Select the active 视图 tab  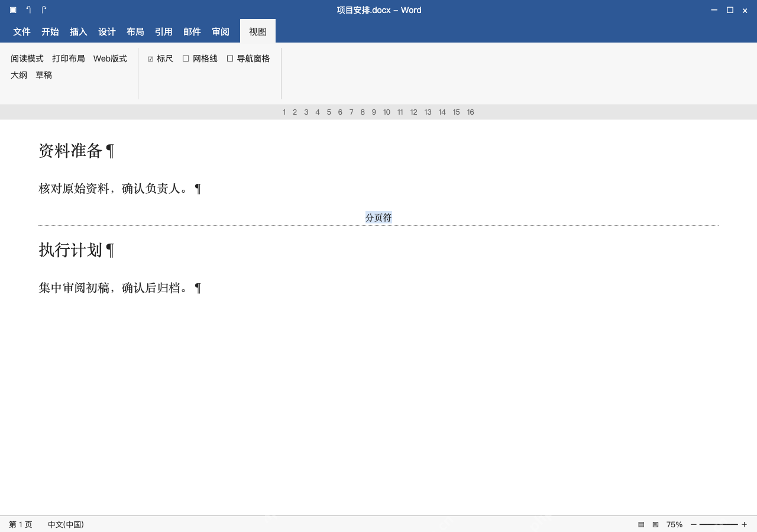(x=258, y=31)
